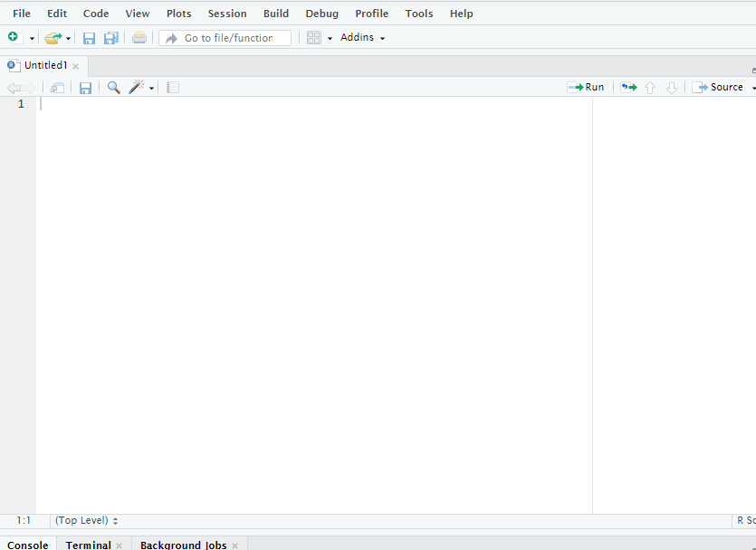Viewport: 756px width, 550px height.
Task: Print the current file
Action: point(139,38)
